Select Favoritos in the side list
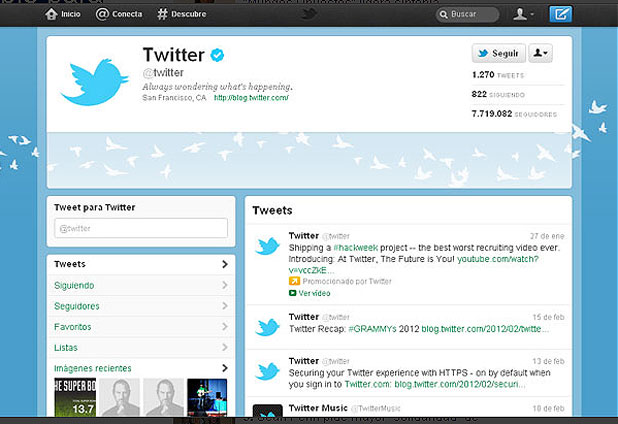Image resolution: width=618 pixels, height=424 pixels. [x=141, y=327]
